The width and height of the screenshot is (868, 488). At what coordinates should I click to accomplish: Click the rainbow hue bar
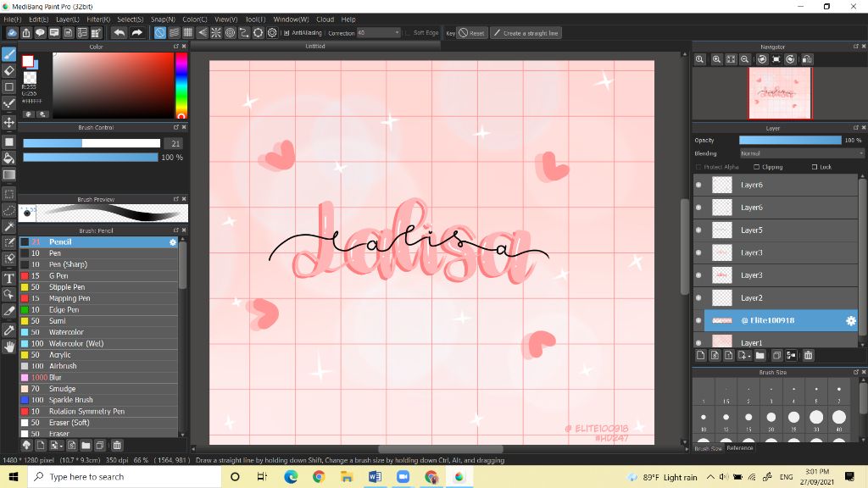point(181,86)
